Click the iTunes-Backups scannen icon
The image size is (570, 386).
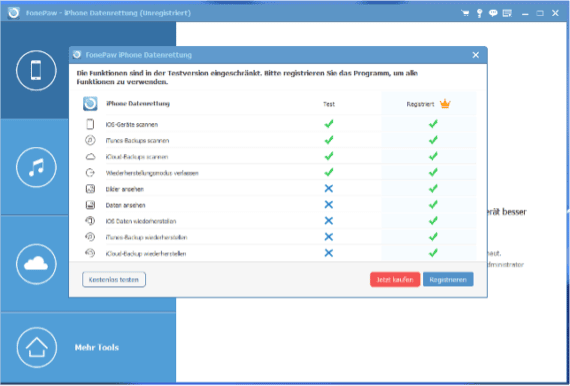point(90,140)
